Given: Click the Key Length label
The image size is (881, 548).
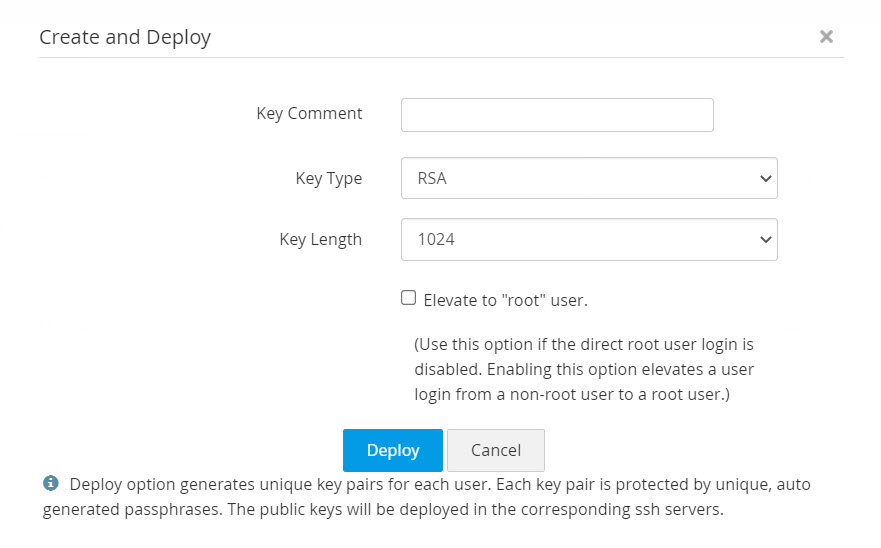Looking at the screenshot, I should tap(321, 239).
